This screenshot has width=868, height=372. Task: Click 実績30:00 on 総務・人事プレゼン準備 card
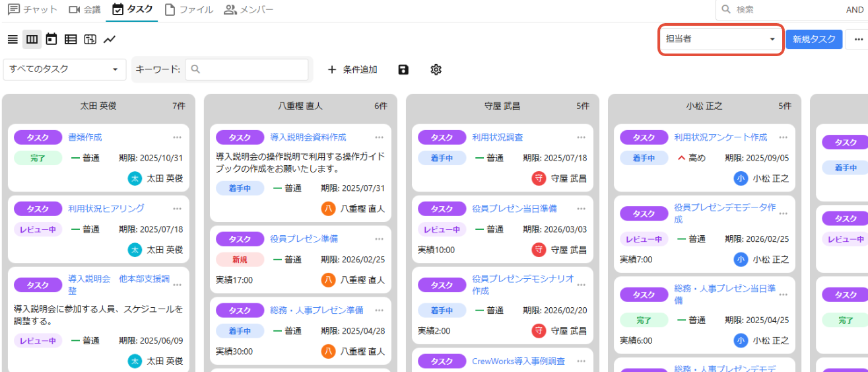click(234, 352)
